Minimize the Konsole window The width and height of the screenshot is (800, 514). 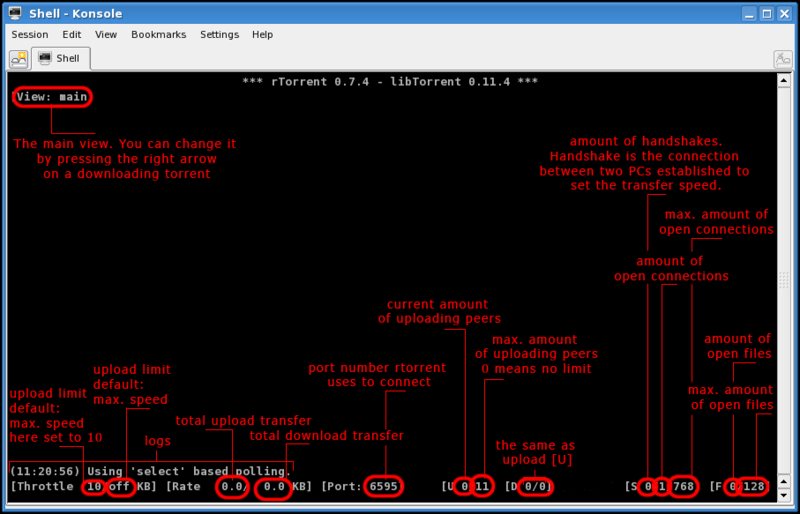pyautogui.click(x=749, y=14)
